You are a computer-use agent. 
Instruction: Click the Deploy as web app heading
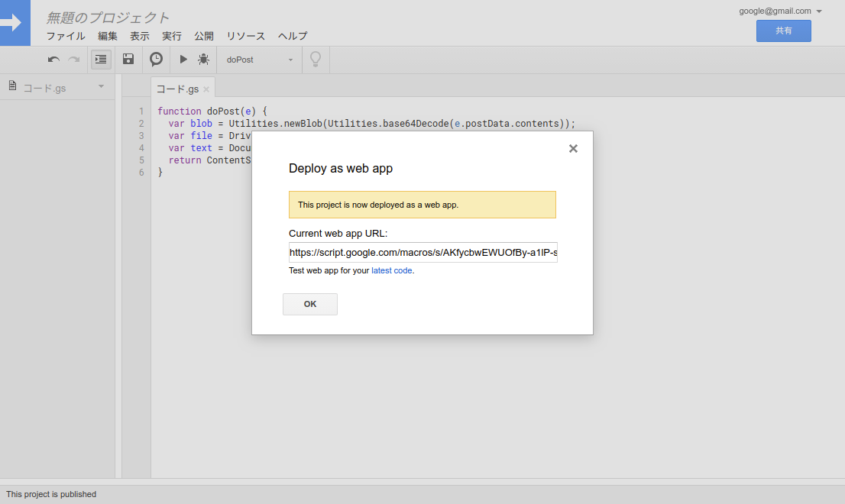(341, 169)
